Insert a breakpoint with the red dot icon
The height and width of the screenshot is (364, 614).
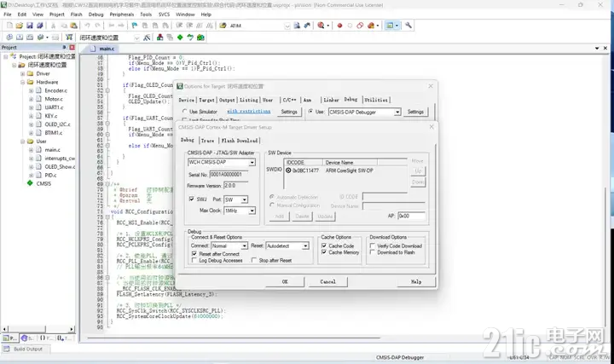click(339, 26)
